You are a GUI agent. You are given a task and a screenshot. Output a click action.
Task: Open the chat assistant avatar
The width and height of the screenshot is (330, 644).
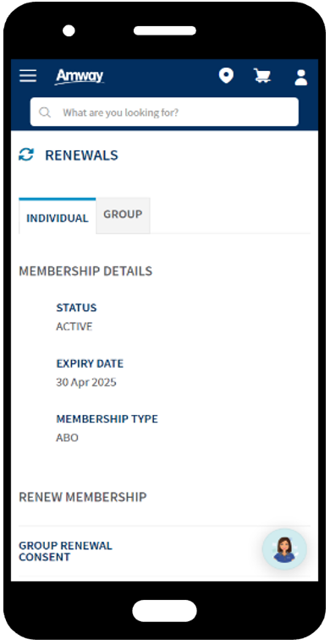pyautogui.click(x=284, y=548)
